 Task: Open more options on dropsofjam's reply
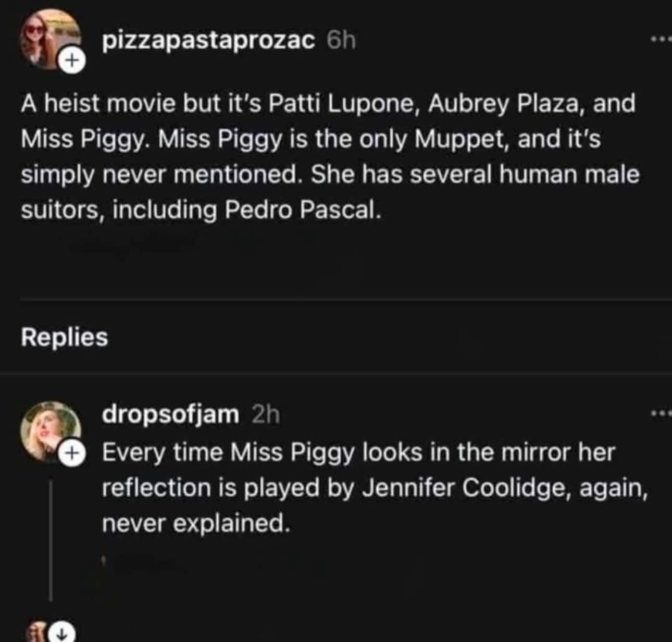pyautogui.click(x=661, y=414)
